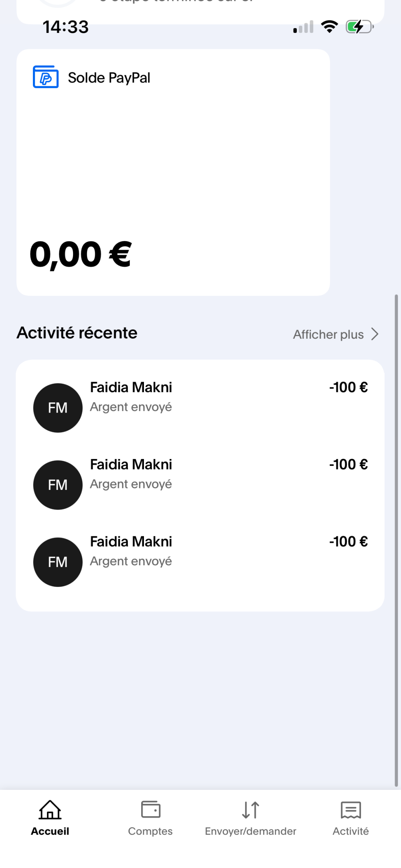The image size is (401, 868).
Task: Tap the bottom FM avatar circle
Action: pos(58,562)
